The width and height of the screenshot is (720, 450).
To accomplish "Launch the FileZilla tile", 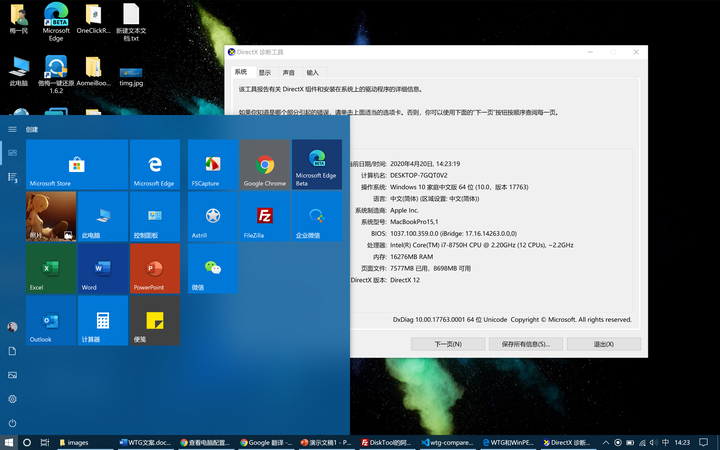I will click(265, 216).
